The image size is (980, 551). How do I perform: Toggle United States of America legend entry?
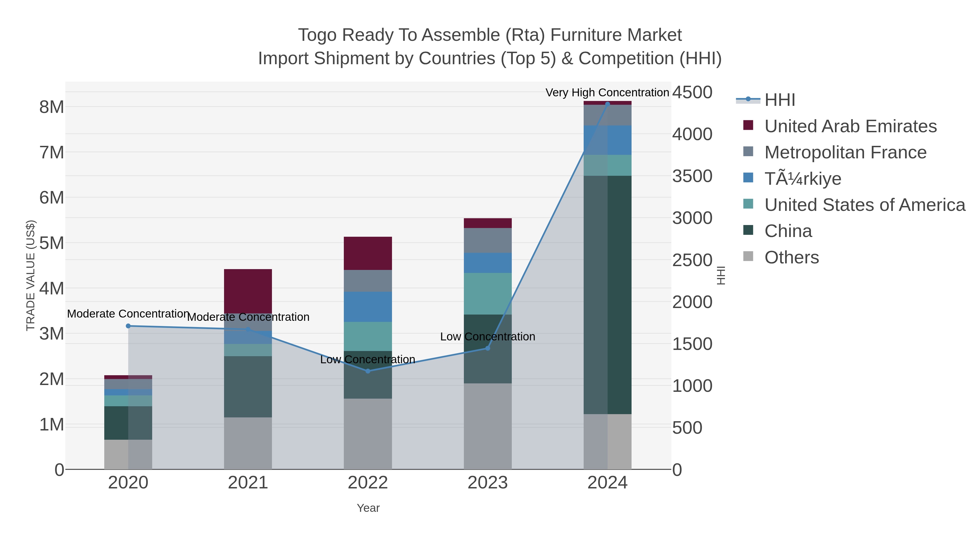854,205
